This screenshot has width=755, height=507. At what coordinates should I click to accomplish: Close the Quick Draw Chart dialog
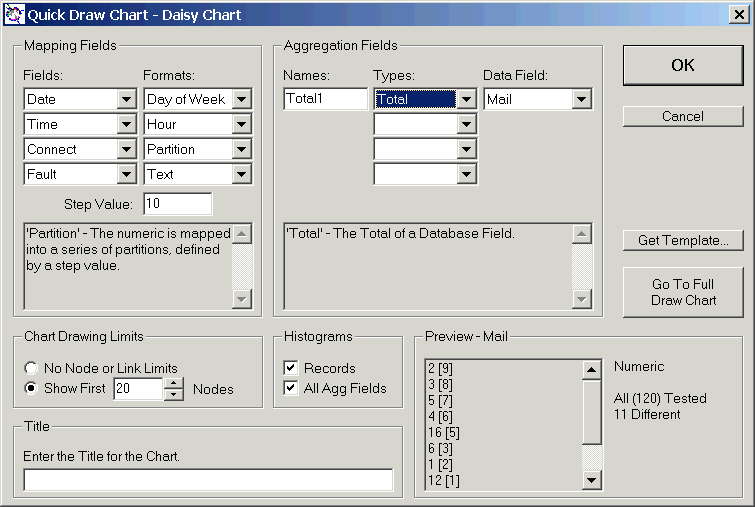pyautogui.click(x=738, y=14)
